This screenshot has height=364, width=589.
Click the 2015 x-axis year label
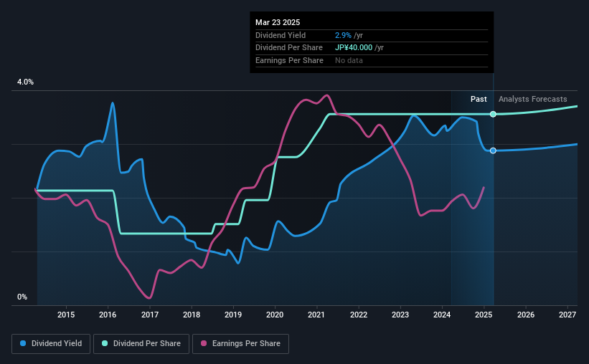pyautogui.click(x=66, y=315)
